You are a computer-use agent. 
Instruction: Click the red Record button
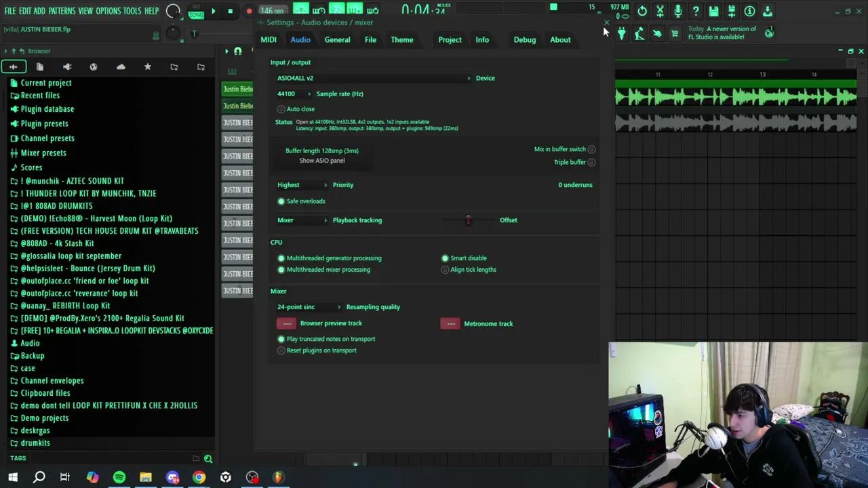[x=249, y=11]
